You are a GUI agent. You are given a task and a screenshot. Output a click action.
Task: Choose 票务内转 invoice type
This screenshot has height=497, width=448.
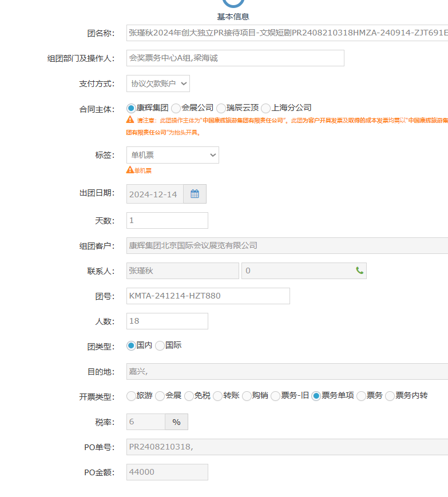(x=390, y=396)
